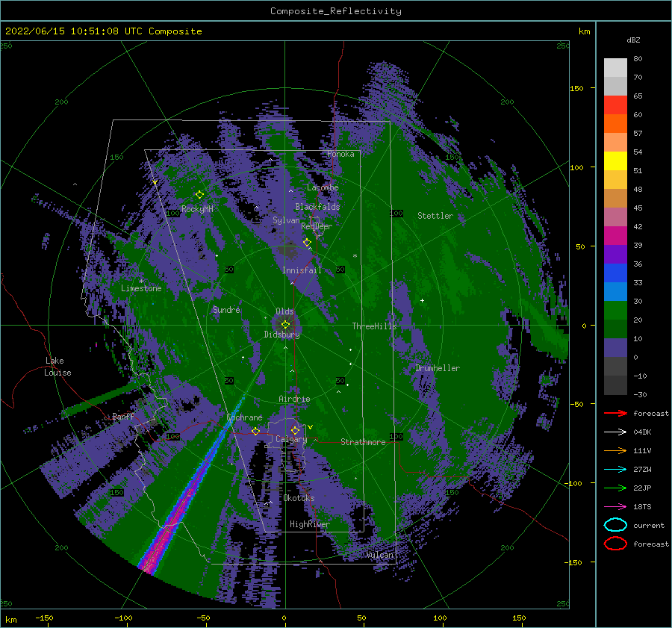Select the yellow radar marker between Olds and Didsbury
Image resolution: width=672 pixels, height=628 pixels.
coord(285,325)
